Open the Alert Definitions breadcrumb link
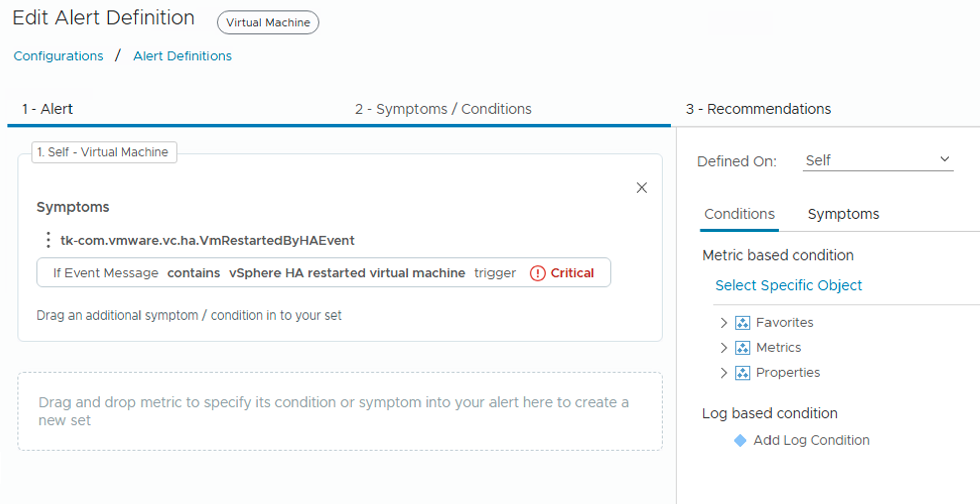Viewport: 980px width, 504px height. point(182,56)
